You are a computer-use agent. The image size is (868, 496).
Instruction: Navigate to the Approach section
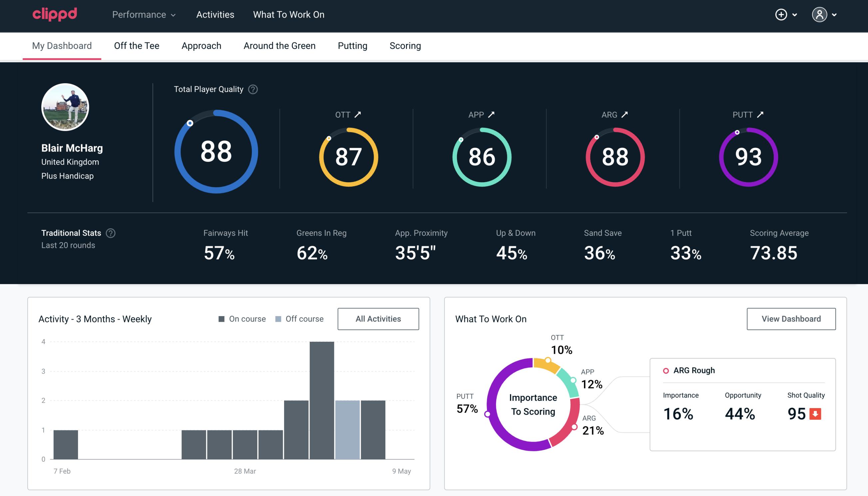[x=202, y=45]
